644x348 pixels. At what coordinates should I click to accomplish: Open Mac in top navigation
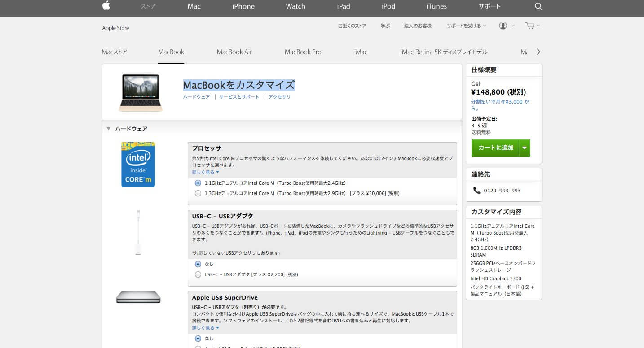194,6
